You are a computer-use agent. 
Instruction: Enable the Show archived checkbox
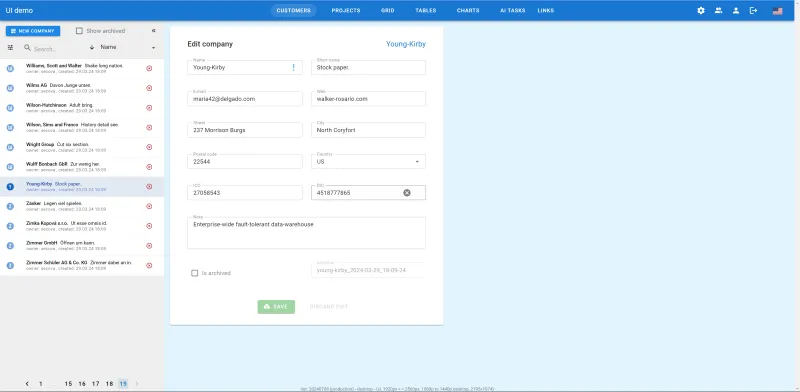(79, 31)
